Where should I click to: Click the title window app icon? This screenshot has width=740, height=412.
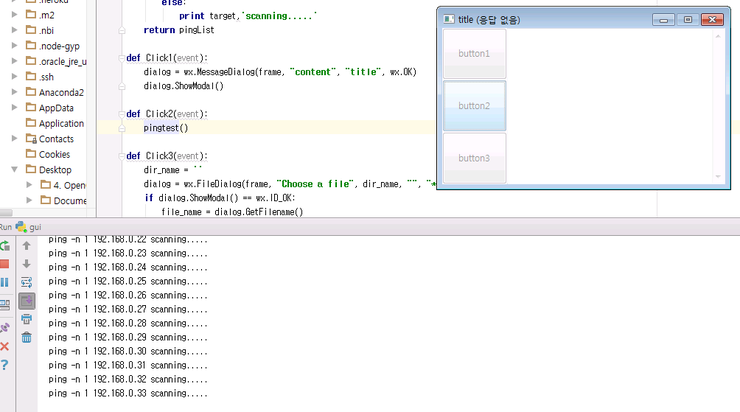[x=449, y=19]
